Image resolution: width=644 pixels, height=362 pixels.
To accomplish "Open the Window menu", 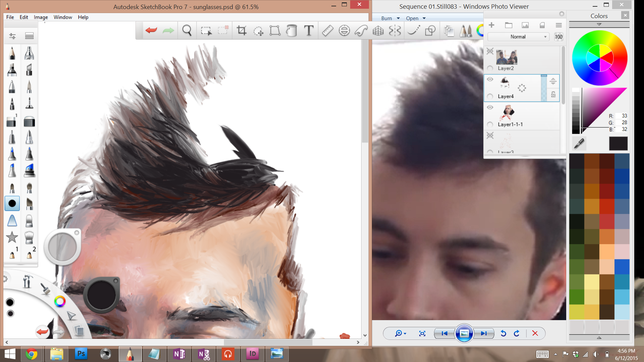I will pyautogui.click(x=63, y=17).
